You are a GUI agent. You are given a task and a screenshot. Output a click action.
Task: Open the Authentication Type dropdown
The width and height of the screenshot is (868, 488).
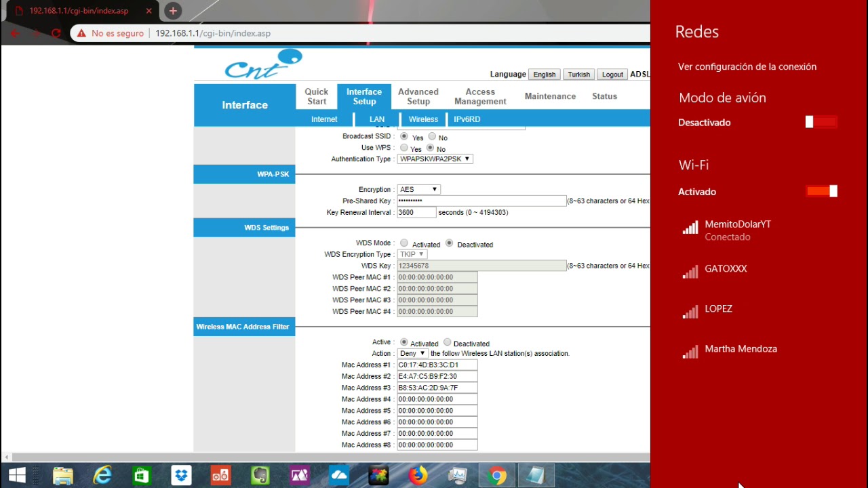[x=435, y=159]
